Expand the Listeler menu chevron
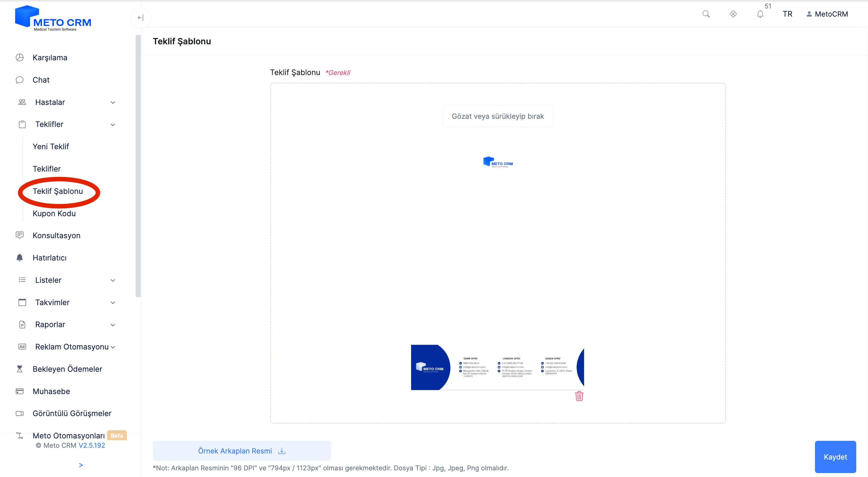This screenshot has height=477, width=868. (x=113, y=280)
